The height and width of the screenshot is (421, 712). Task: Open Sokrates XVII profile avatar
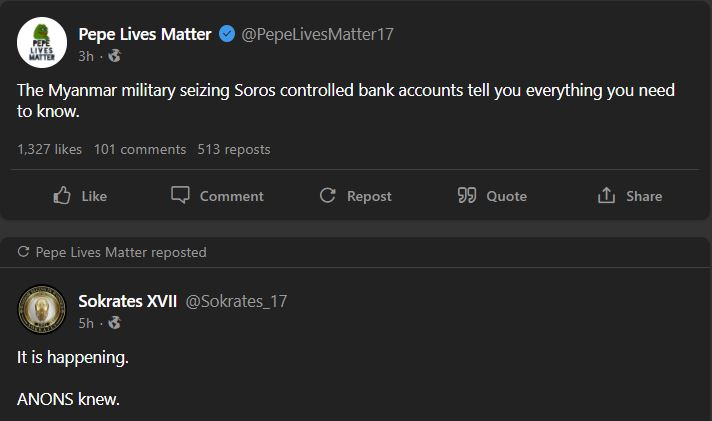[42, 310]
